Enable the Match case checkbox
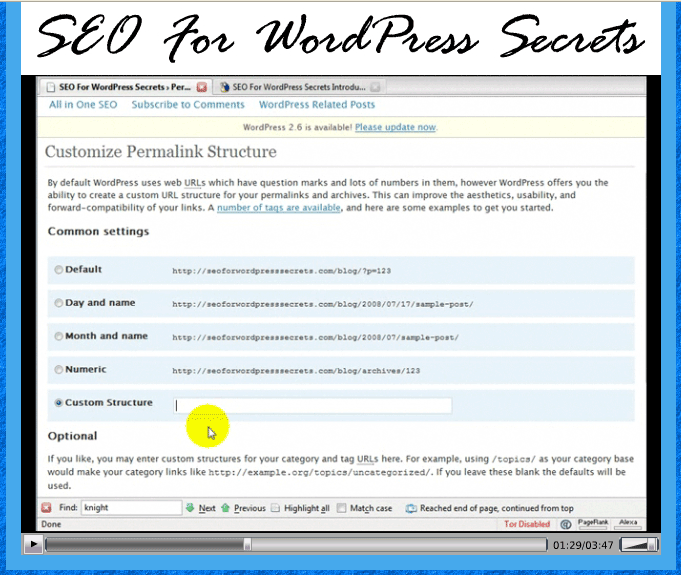The height and width of the screenshot is (575, 681). tap(342, 508)
